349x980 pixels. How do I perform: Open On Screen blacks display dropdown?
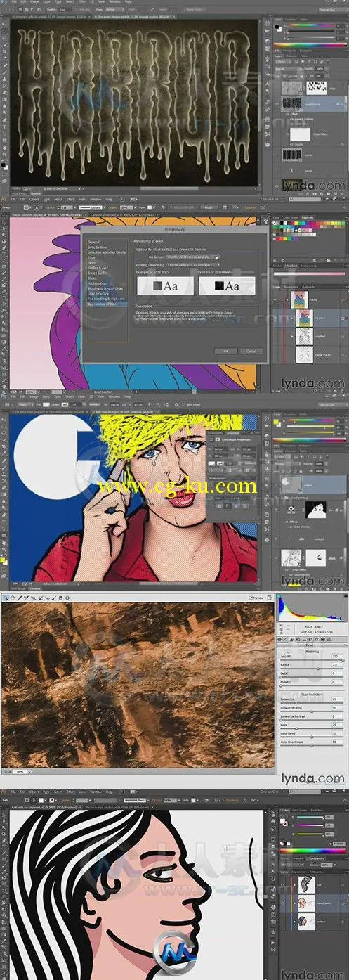point(194,257)
